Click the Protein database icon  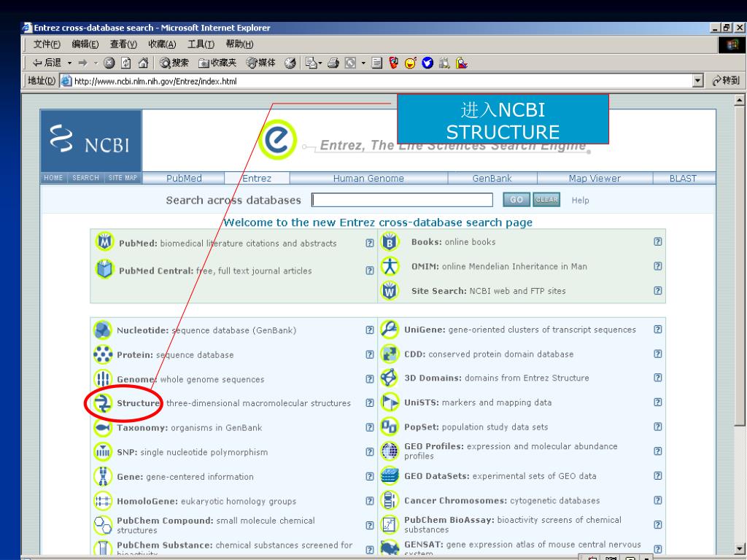point(103,354)
